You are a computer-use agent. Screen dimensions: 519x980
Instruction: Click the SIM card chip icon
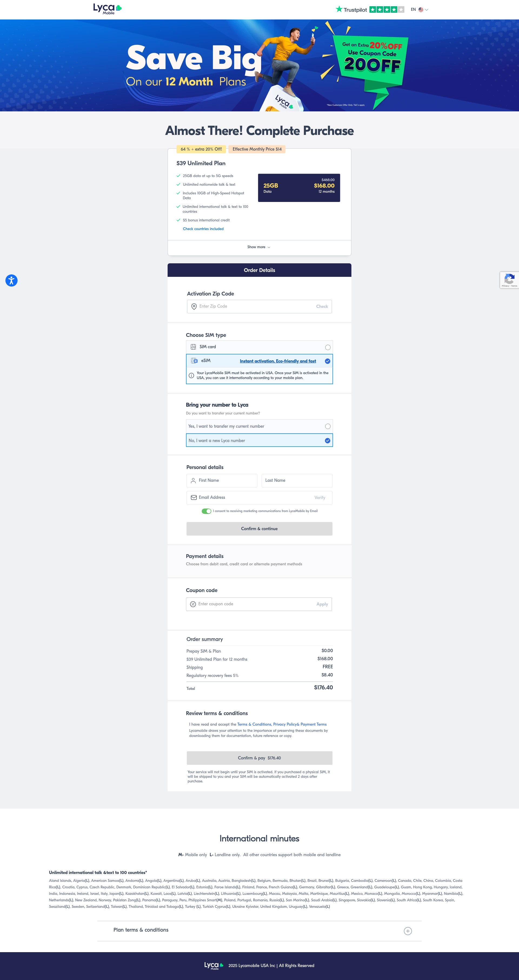click(193, 347)
